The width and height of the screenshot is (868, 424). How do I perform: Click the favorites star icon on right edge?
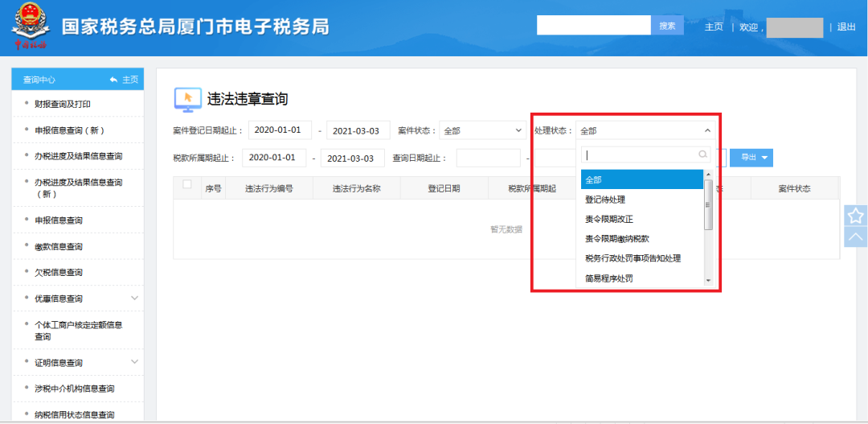point(855,215)
